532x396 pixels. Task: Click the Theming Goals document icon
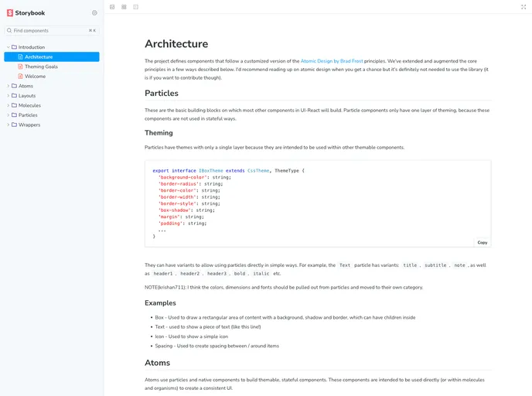point(20,67)
